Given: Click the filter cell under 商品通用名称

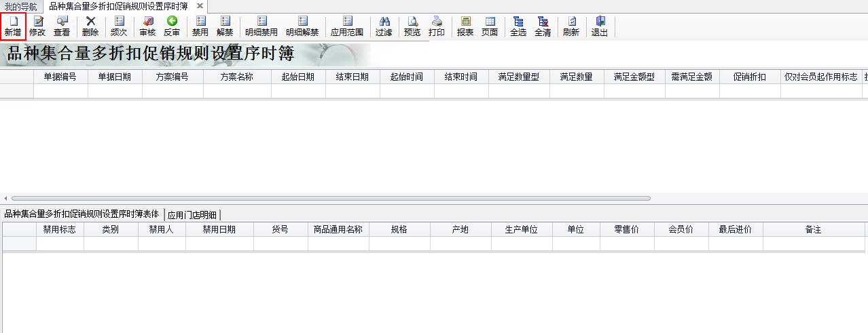Looking at the screenshot, I should click(x=338, y=243).
